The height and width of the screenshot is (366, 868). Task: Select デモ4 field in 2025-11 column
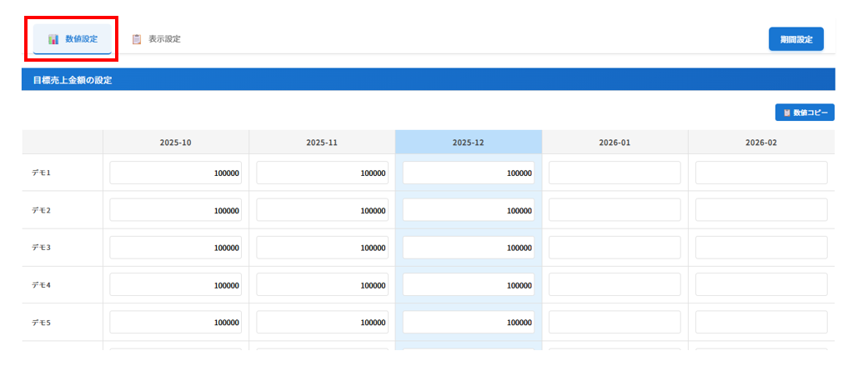click(x=322, y=285)
